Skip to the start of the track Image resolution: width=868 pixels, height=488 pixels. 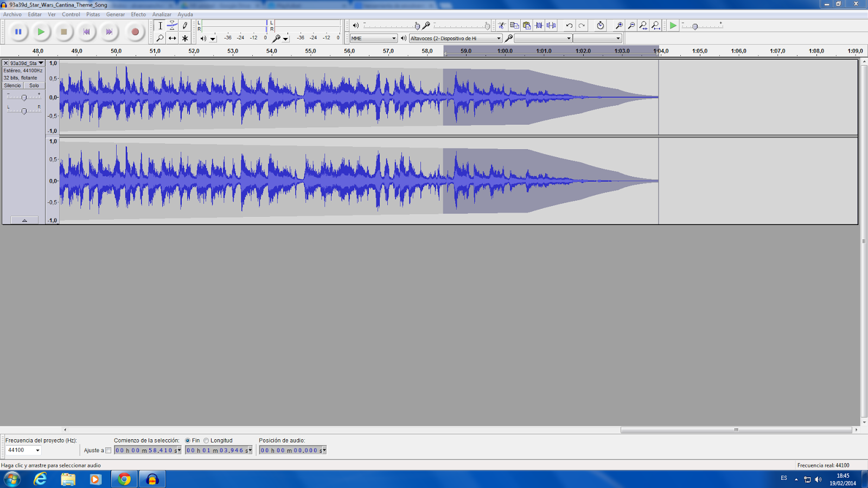86,32
